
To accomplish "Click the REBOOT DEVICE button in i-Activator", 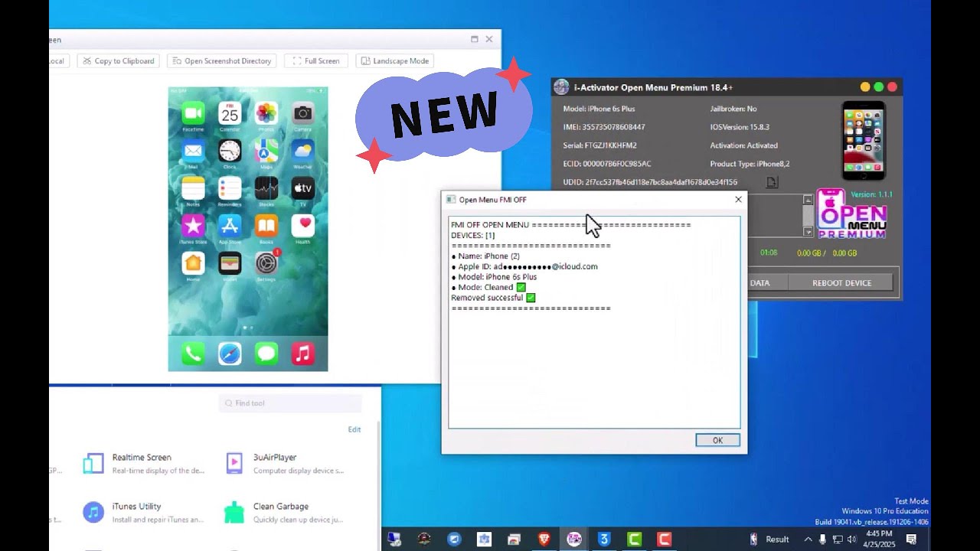I will click(x=841, y=283).
